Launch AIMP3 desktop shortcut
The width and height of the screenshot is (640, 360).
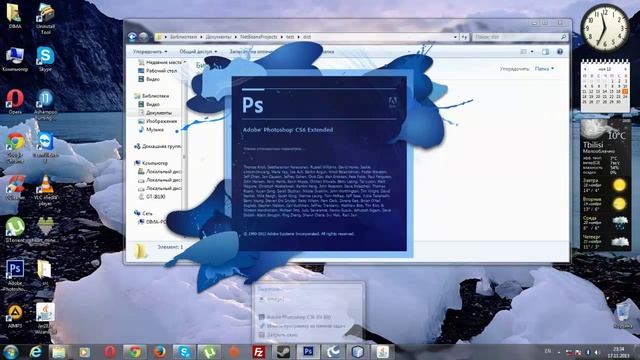[x=15, y=316]
